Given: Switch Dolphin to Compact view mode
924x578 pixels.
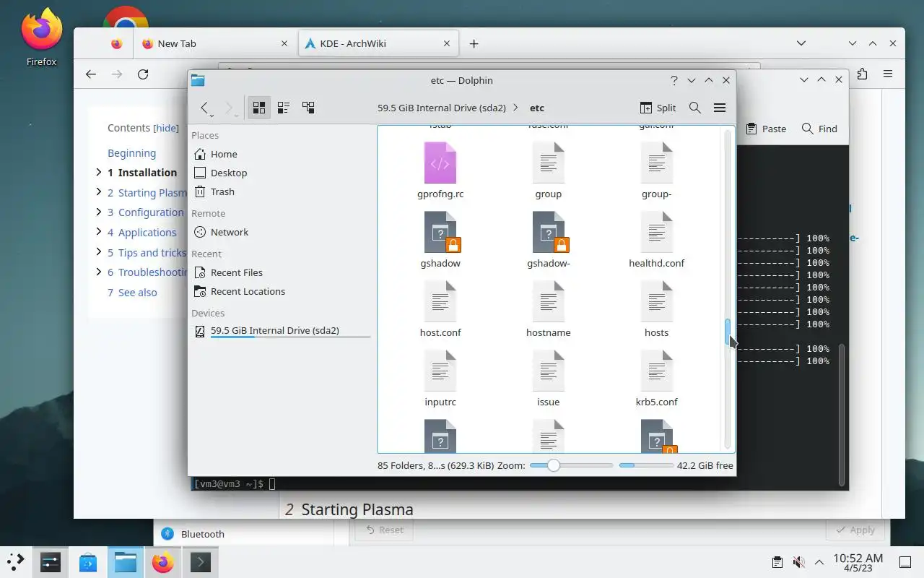Looking at the screenshot, I should [x=284, y=108].
